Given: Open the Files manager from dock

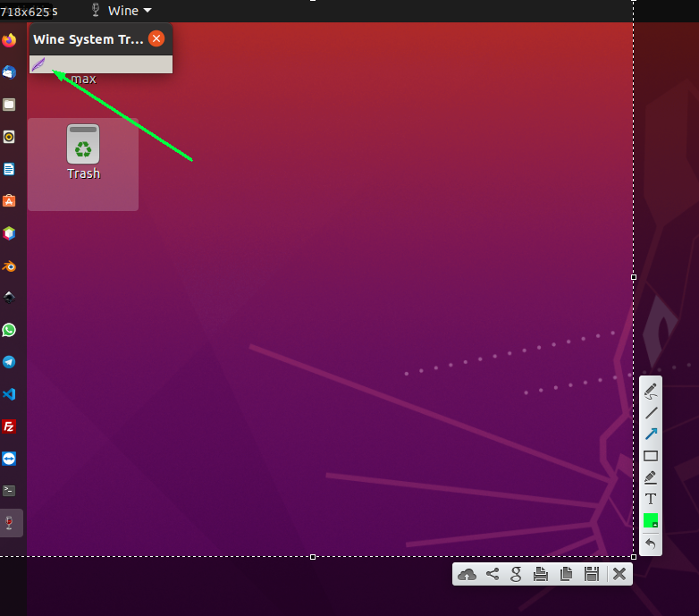Looking at the screenshot, I should (9, 105).
